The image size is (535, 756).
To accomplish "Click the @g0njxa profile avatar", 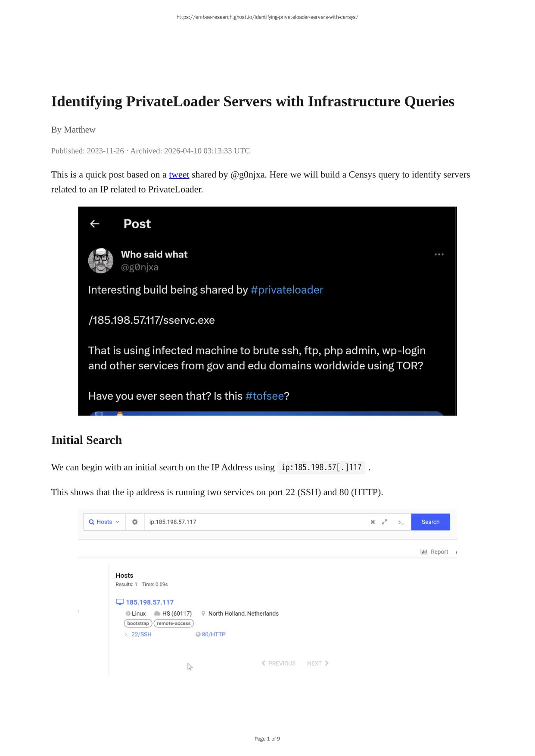I will tap(101, 260).
